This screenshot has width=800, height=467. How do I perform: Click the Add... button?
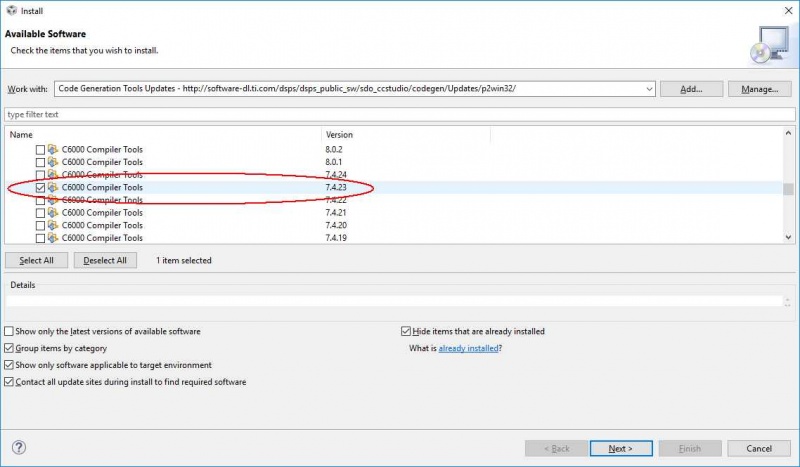pyautogui.click(x=691, y=89)
